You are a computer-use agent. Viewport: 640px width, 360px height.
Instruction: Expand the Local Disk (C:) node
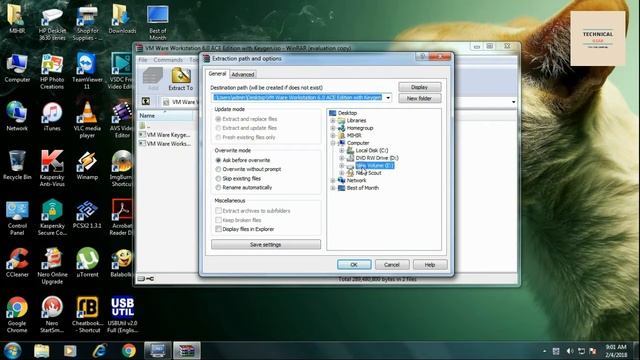coord(342,150)
